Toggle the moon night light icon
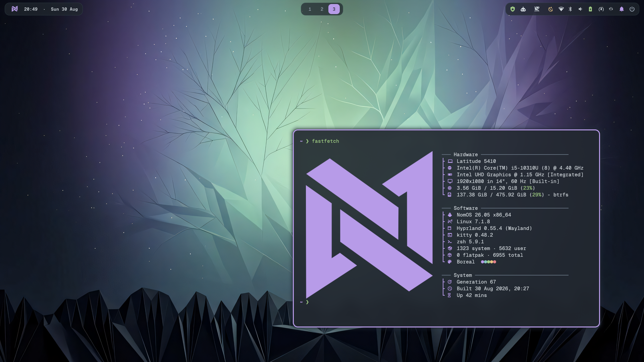 tap(550, 9)
